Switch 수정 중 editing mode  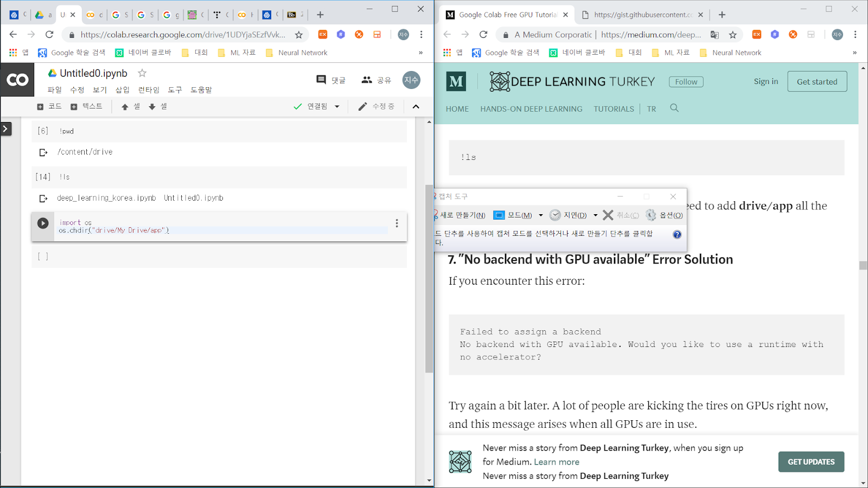tap(376, 106)
